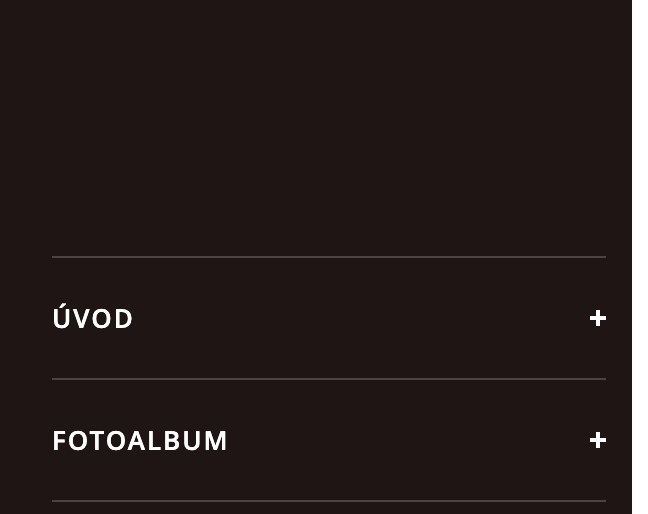Go to the ÚVOD page link
Viewport: 648px width, 514px height.
click(93, 319)
